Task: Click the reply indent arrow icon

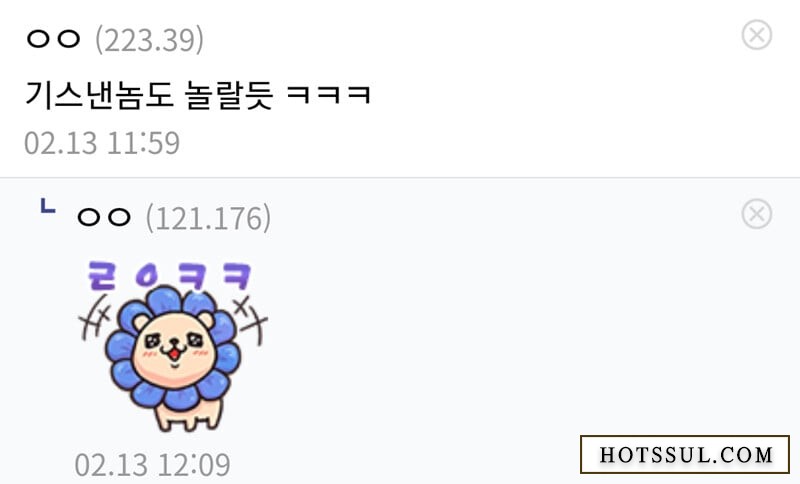Action: [x=48, y=206]
